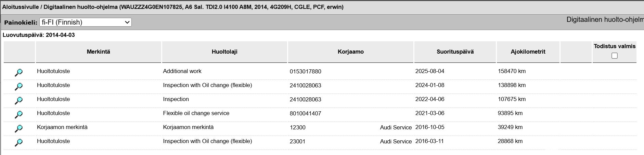The image size is (644, 155).
Task: Tick the Todistus valmis checkbox
Action: coord(615,56)
